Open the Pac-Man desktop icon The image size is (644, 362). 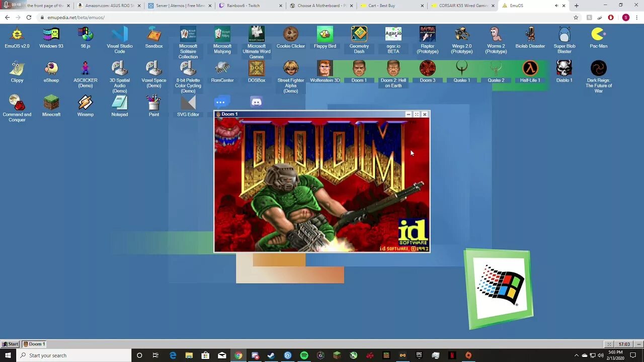coord(599,38)
